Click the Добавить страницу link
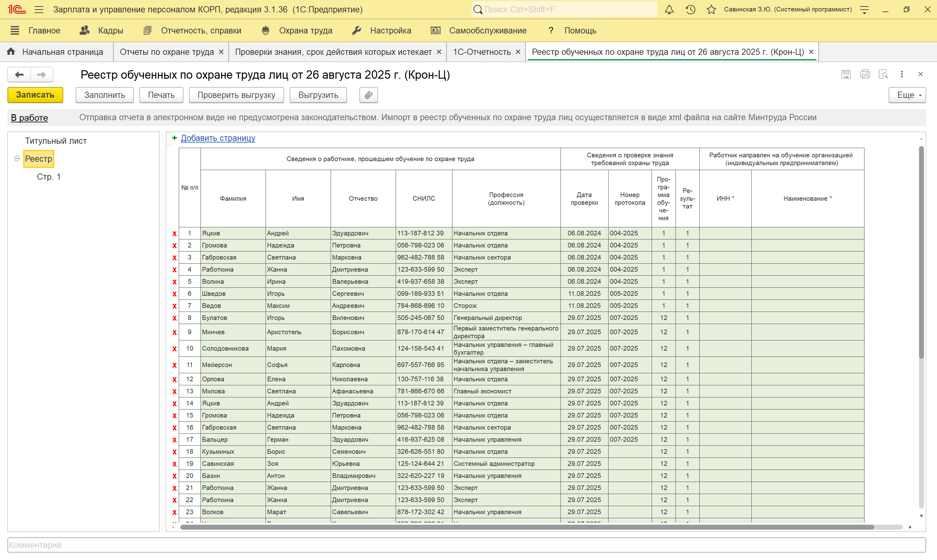937x560 pixels. point(218,138)
